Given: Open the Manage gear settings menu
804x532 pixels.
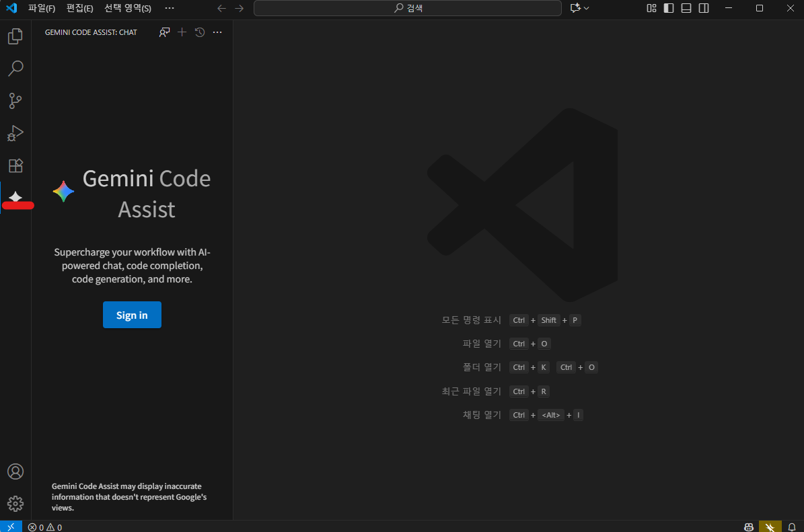Looking at the screenshot, I should (15, 504).
